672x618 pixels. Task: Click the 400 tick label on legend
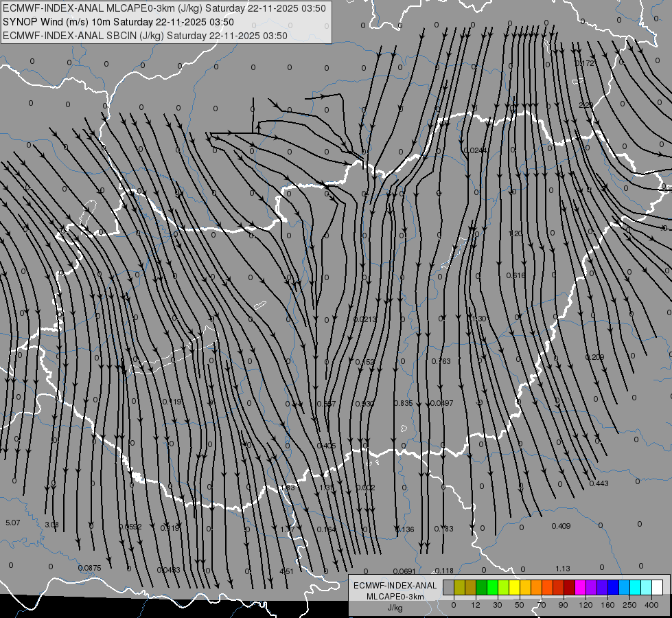point(651,605)
